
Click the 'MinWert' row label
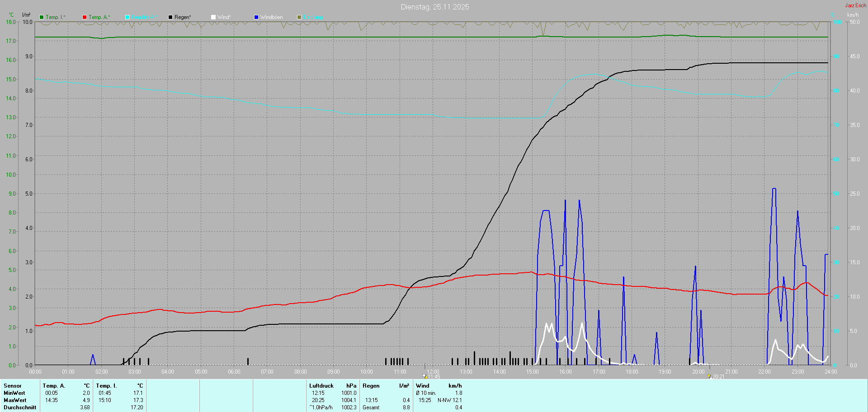[14, 393]
